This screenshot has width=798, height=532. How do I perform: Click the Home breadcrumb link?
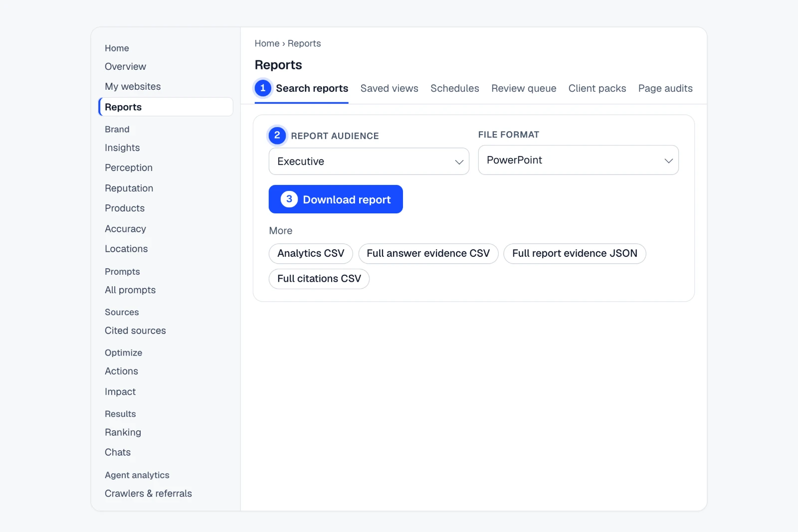coord(267,43)
